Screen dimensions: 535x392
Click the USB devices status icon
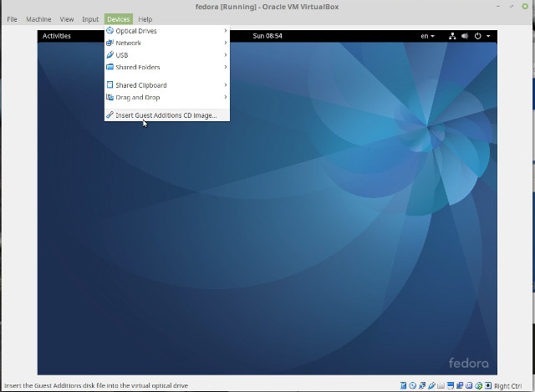tap(431, 385)
